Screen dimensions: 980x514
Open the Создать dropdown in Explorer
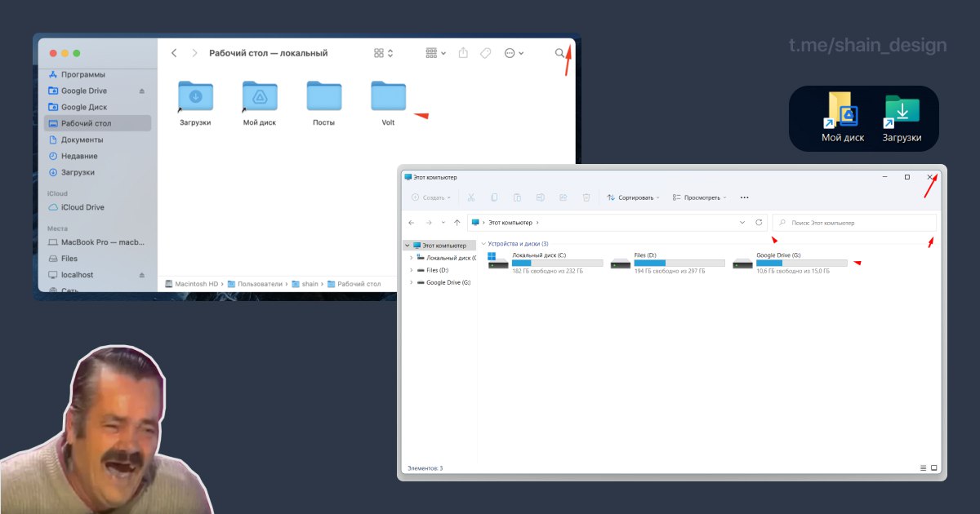pyautogui.click(x=431, y=197)
